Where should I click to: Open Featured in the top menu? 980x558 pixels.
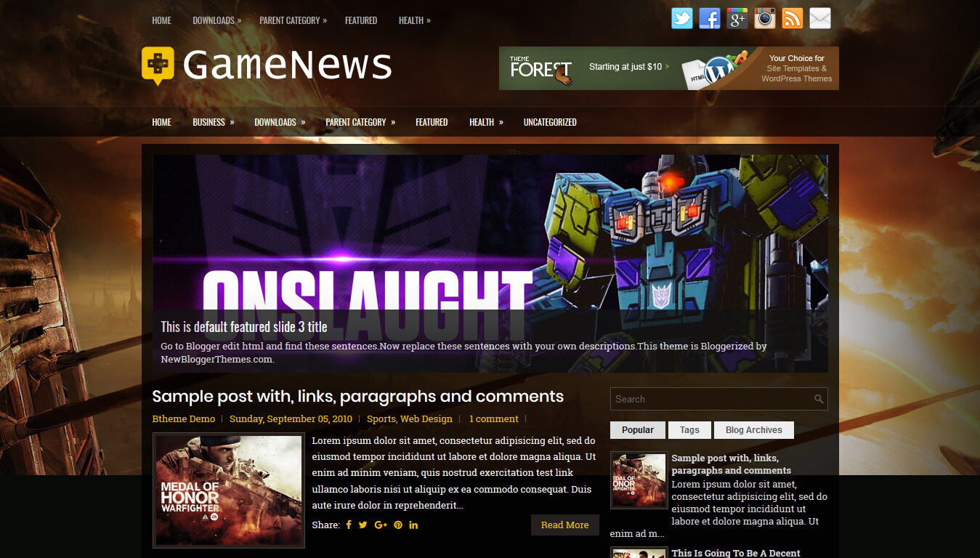pos(361,20)
